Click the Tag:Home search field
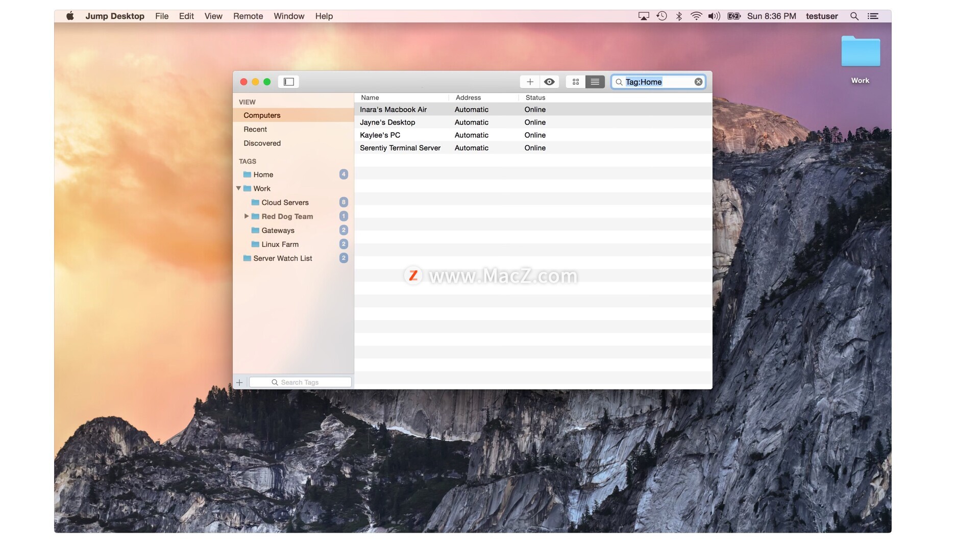Screen dimensions: 980x551 [658, 82]
